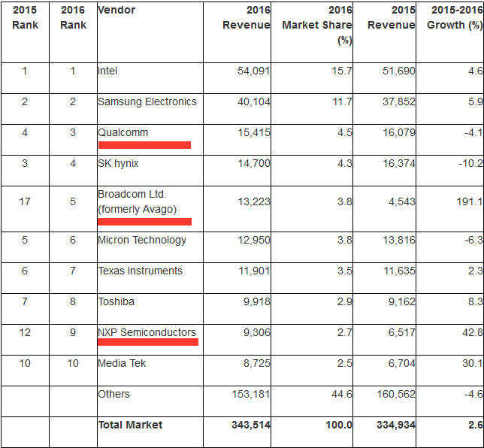Click total market growth '2.6'
Screen dimensions: 484x448
pyautogui.click(x=475, y=425)
